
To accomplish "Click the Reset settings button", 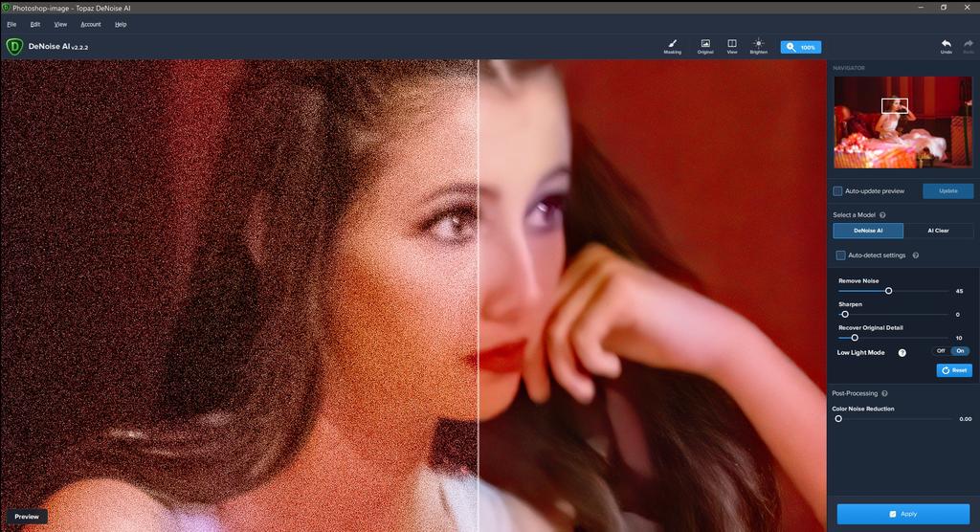I will pyautogui.click(x=954, y=370).
